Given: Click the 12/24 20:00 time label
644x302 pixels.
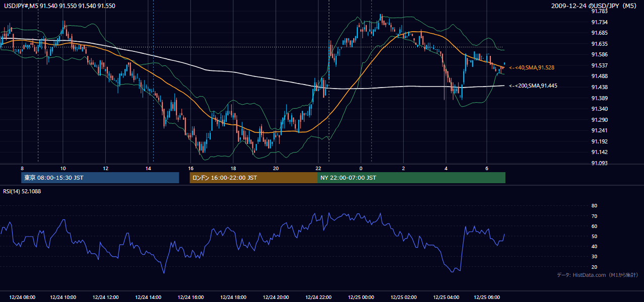Looking at the screenshot, I should [276, 297].
